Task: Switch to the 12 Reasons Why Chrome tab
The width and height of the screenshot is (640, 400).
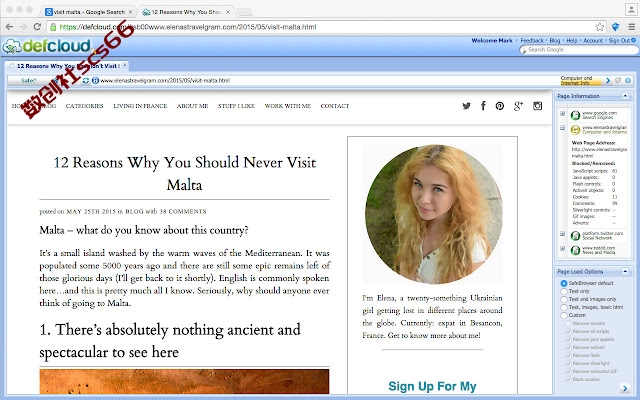Action: point(187,12)
